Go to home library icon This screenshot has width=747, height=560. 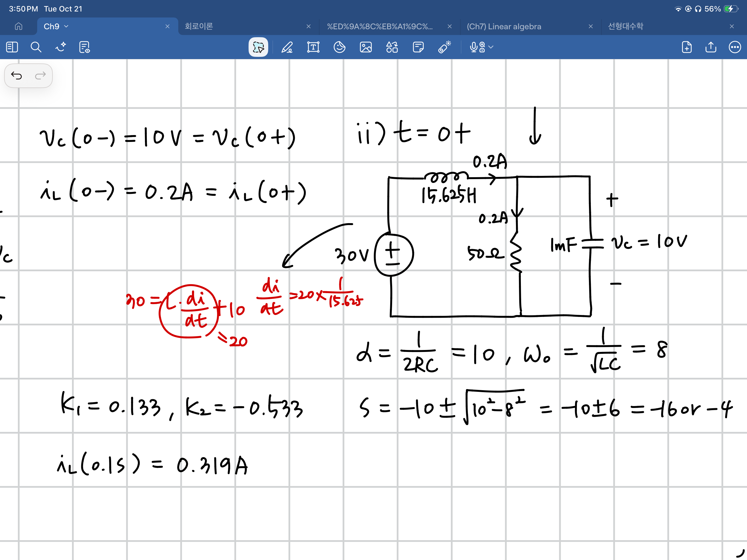tap(19, 26)
